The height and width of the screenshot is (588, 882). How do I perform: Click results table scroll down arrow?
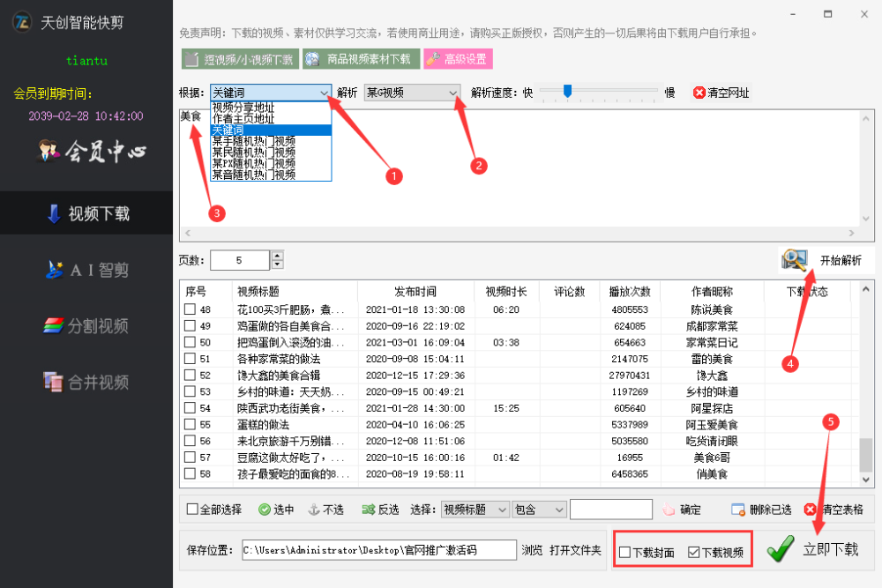pos(866,480)
